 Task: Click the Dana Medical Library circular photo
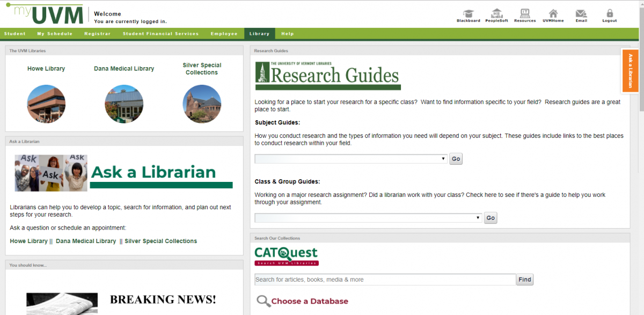tap(124, 104)
